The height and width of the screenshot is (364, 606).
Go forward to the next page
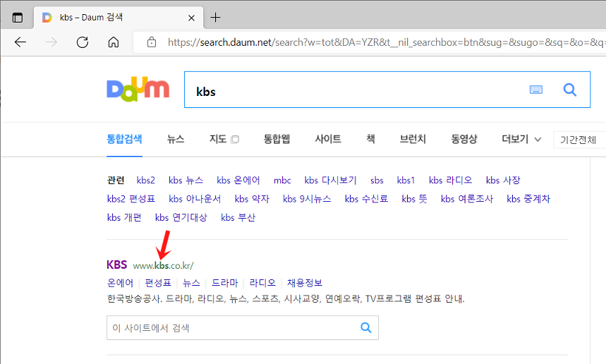pyautogui.click(x=51, y=42)
